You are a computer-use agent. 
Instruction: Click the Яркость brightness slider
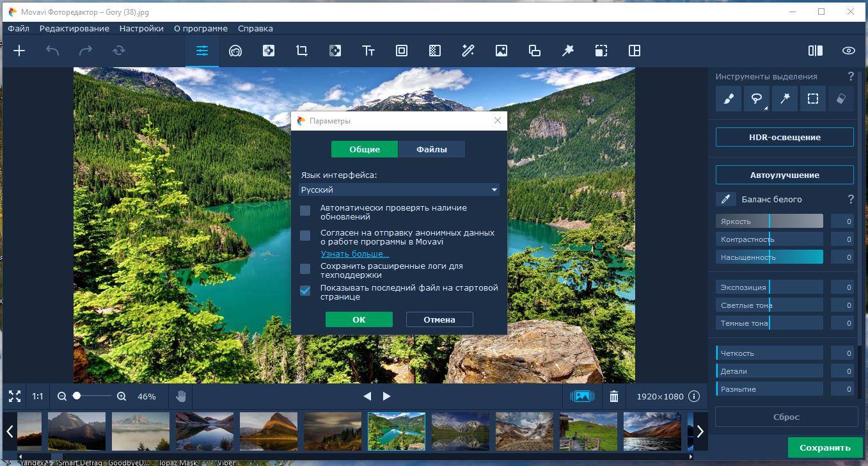pos(769,221)
